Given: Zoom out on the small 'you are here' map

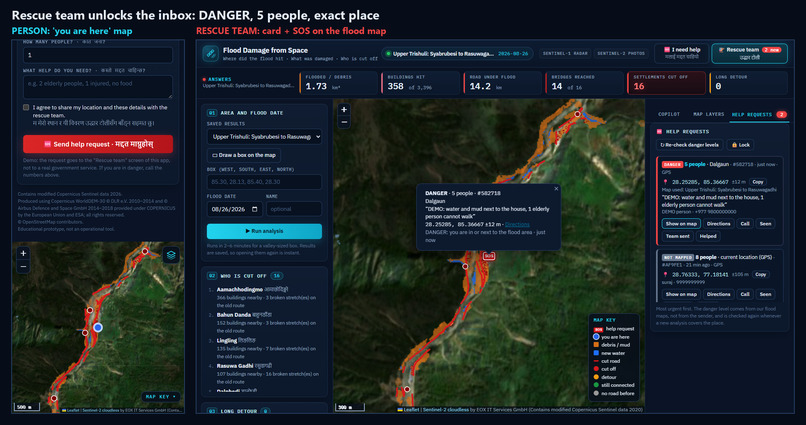Looking at the screenshot, I should click(x=23, y=266).
